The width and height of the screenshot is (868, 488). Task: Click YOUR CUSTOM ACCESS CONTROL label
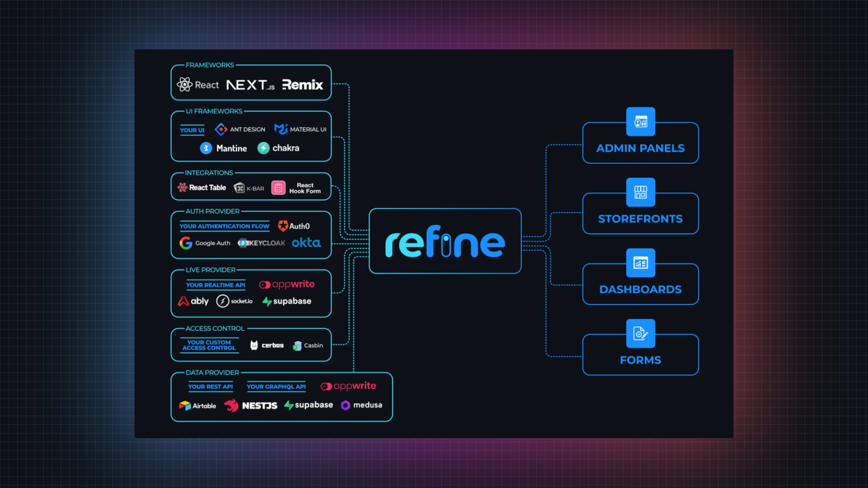[209, 345]
